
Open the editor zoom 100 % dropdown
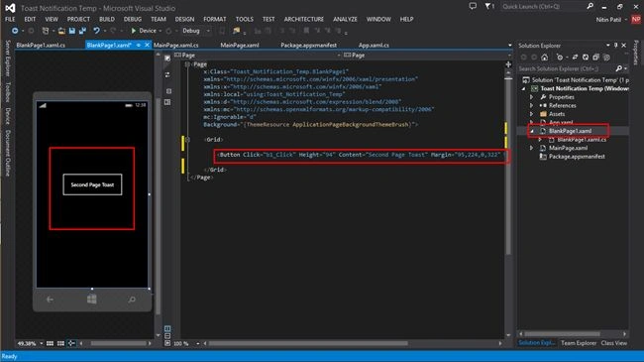(198, 343)
